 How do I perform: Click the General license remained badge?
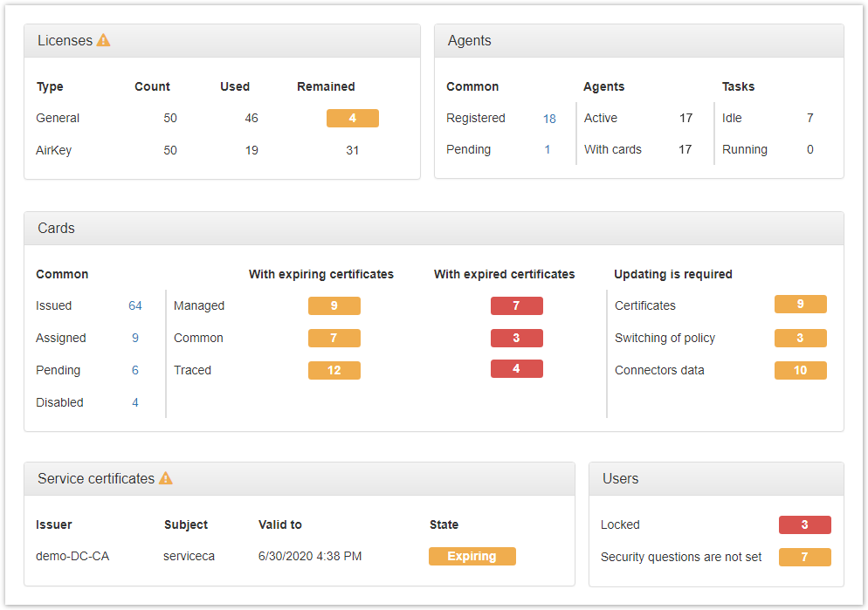352,119
